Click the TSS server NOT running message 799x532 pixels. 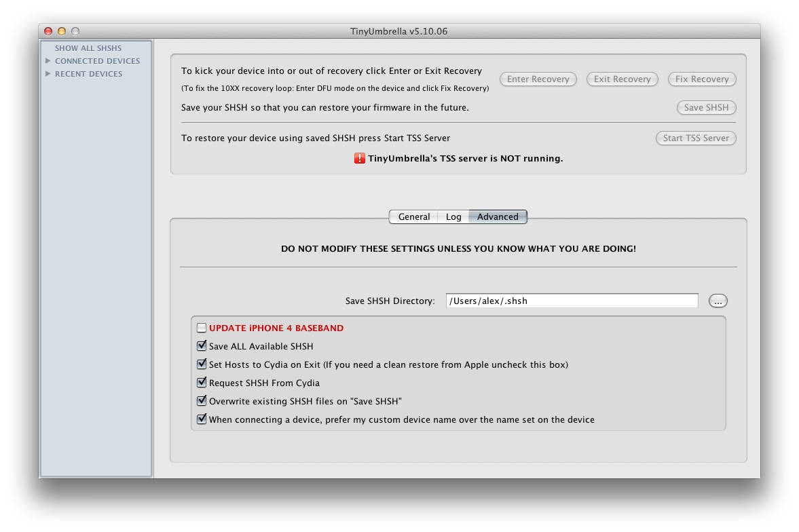pos(465,159)
